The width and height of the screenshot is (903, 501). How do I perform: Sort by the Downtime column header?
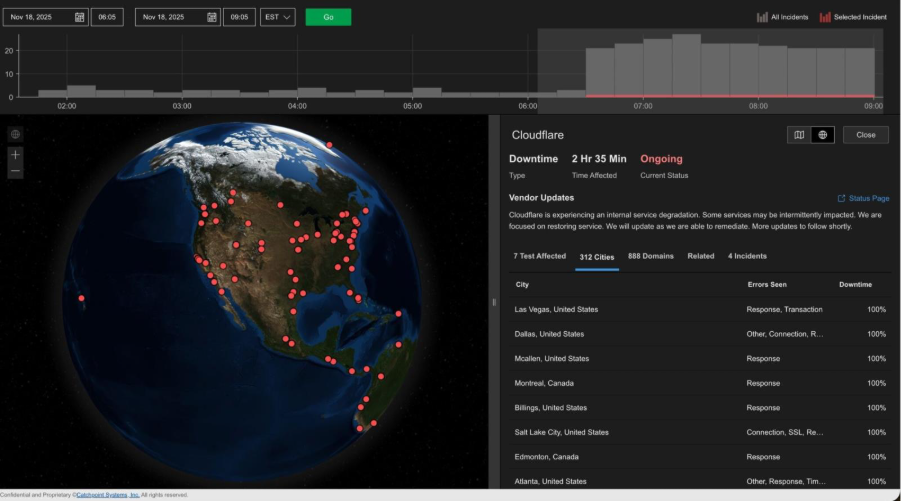click(855, 284)
